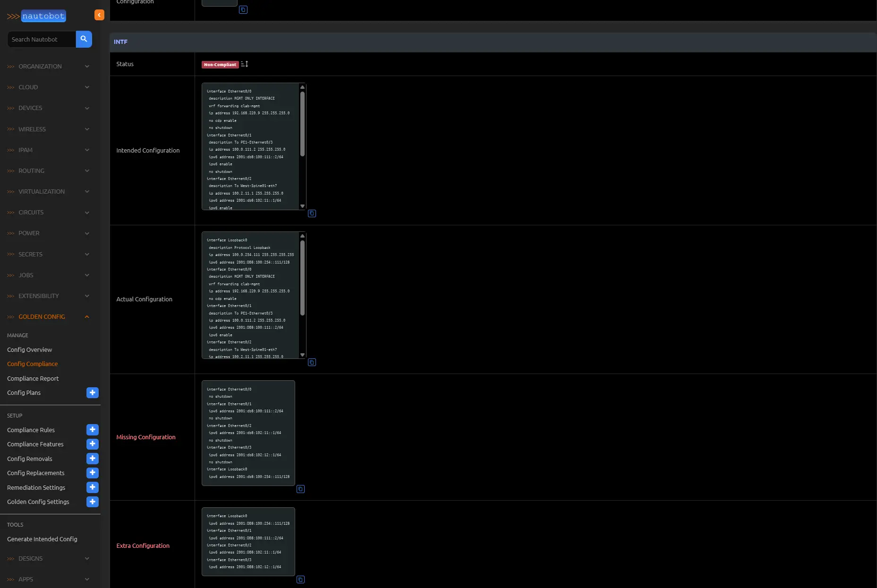This screenshot has width=877, height=588.
Task: Focus the Search Nautobot field
Action: [42, 39]
